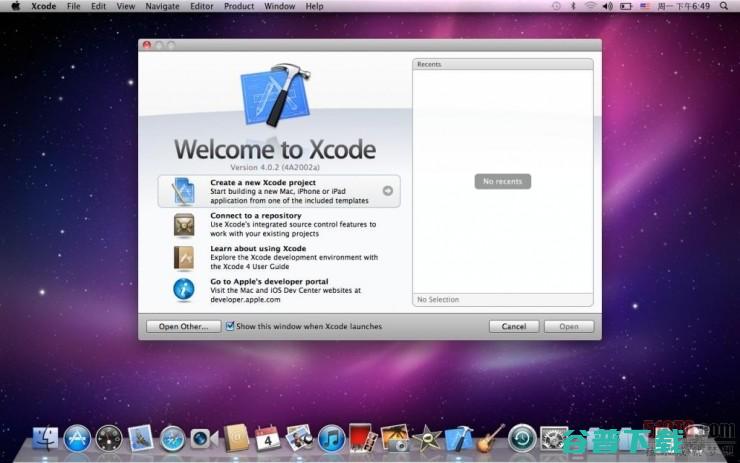Click the Bluetooth status icon in the menu bar
This screenshot has height=463, width=740.
(x=573, y=6)
